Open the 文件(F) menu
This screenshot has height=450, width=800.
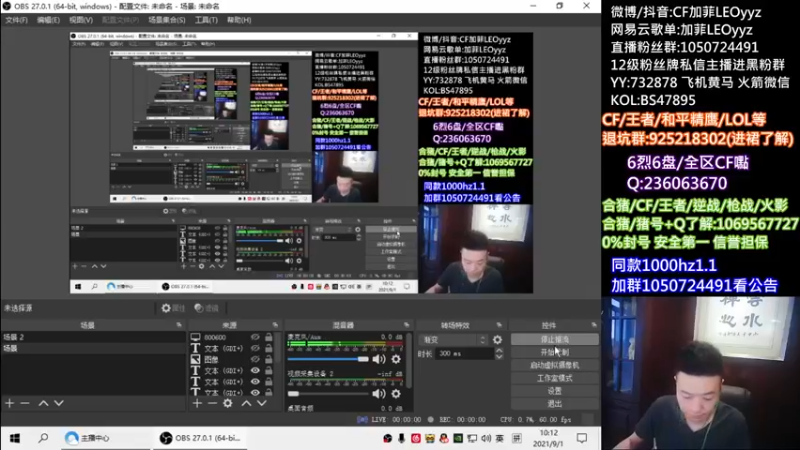coord(16,20)
